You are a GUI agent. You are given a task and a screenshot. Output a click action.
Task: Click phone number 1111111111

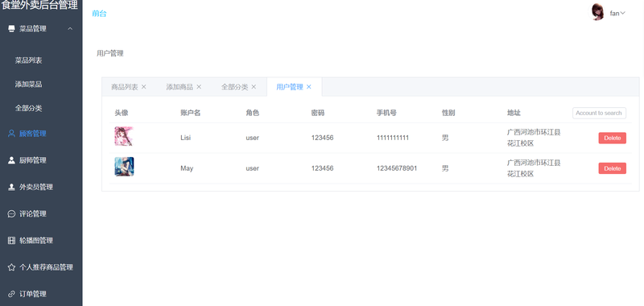[393, 138]
